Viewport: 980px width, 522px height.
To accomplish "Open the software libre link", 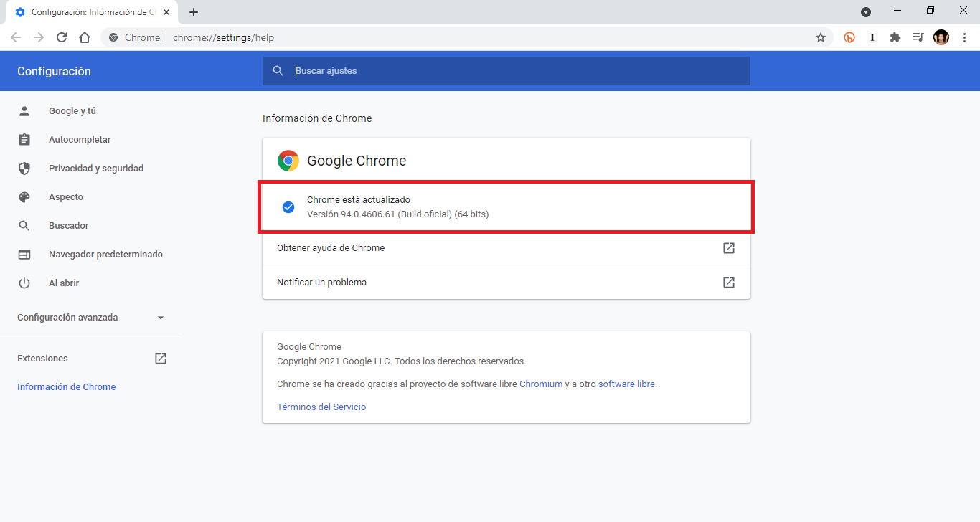I will [x=626, y=384].
